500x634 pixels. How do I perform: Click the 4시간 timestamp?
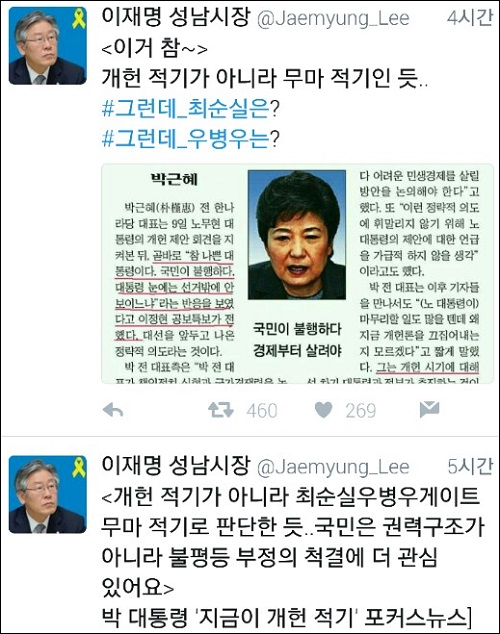pos(470,18)
